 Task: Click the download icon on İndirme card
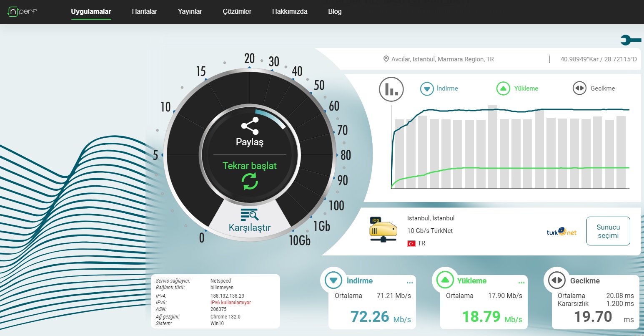(333, 280)
